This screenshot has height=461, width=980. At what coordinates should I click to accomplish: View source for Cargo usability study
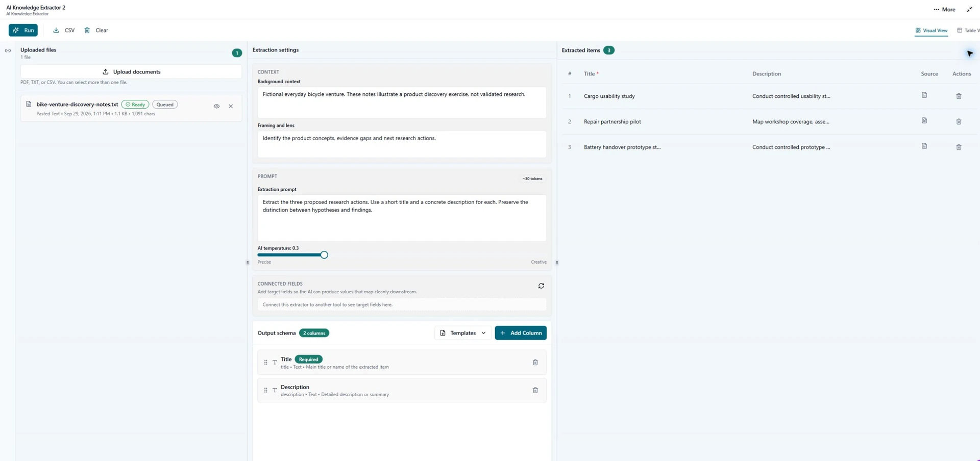924,95
